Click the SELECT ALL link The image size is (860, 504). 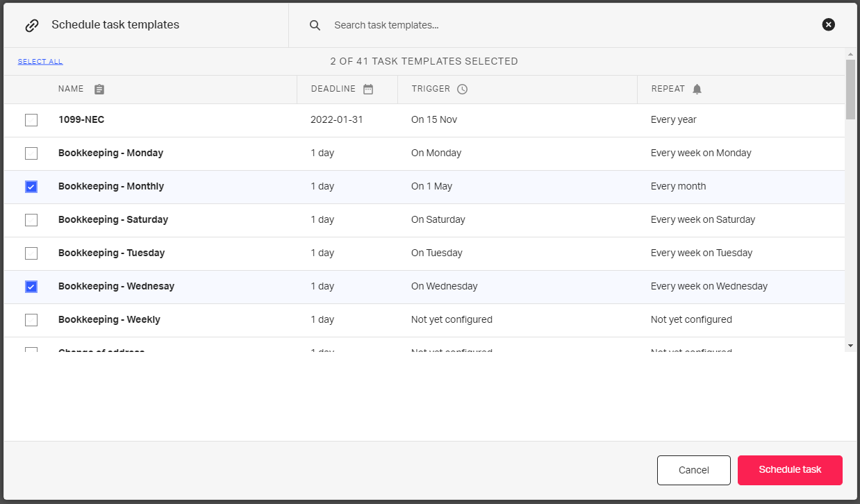(40, 62)
